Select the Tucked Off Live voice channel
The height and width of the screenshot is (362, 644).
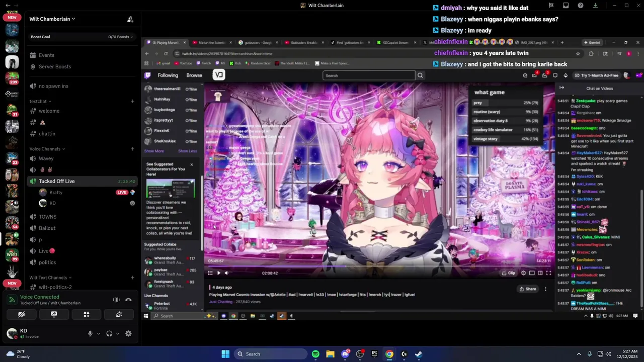(x=83, y=181)
